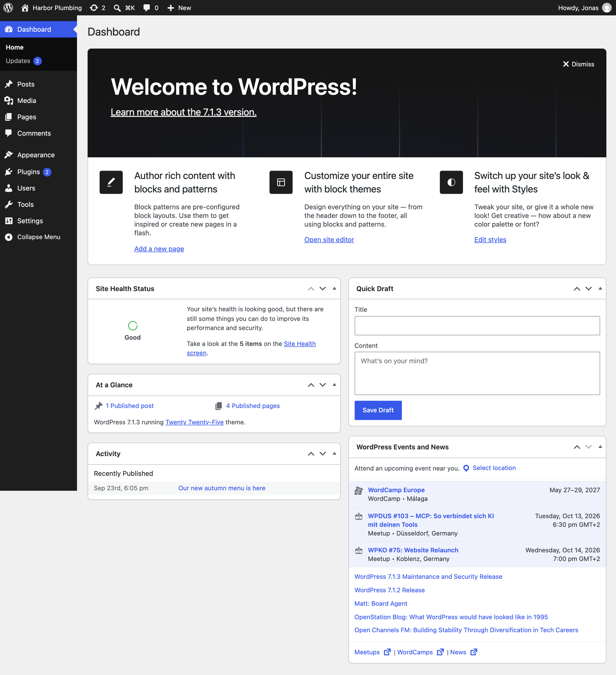Click the Comments icon in sidebar
Viewport: 616px width, 675px height.
coord(9,133)
